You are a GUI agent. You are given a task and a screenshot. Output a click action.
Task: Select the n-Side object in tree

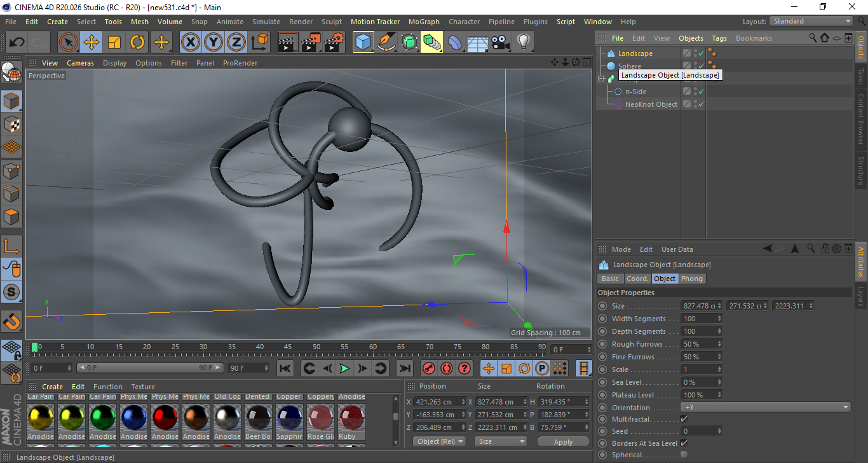635,92
